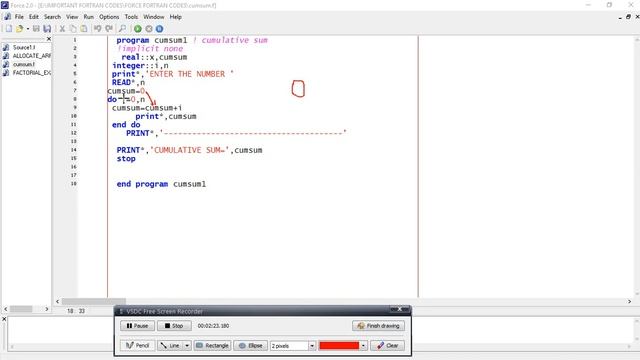Click editor horizontal scrollbar right arrow

coord(629,301)
